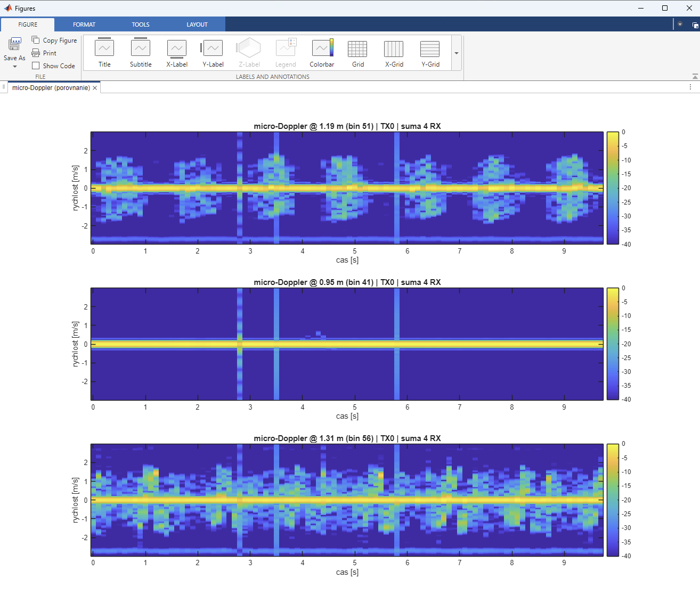Click inside the bin 41 spectrogram axes
Image resolution: width=700 pixels, height=611 pixels.
point(347,344)
